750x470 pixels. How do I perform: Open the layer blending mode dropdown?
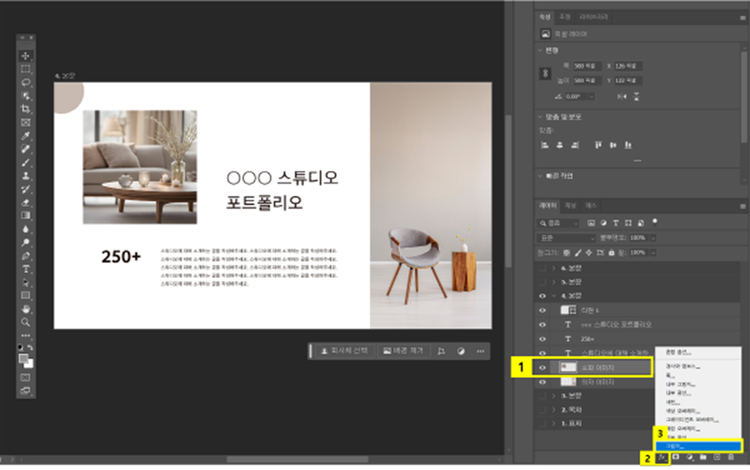(x=563, y=239)
